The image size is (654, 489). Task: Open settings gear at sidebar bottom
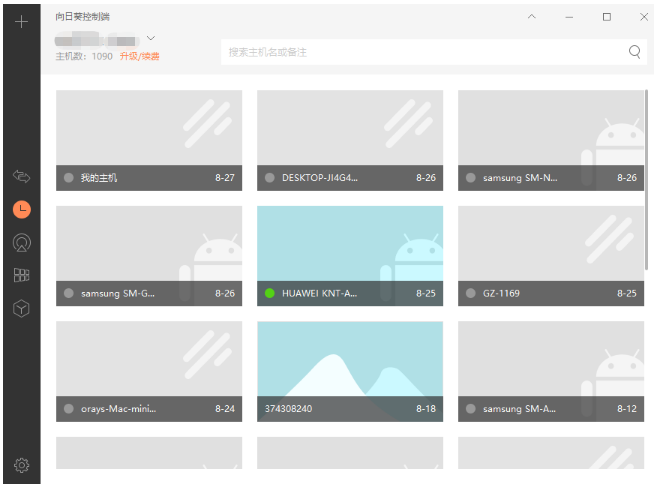(x=22, y=465)
